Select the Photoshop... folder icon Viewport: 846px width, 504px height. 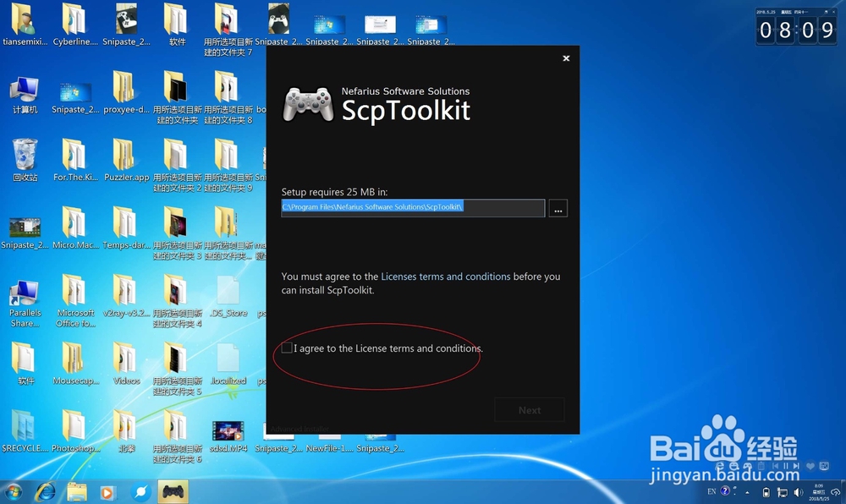[x=75, y=431]
